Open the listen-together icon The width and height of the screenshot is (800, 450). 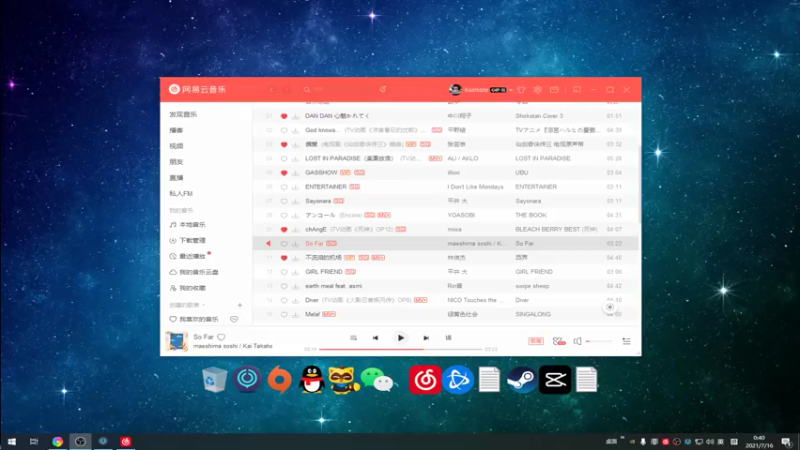pyautogui.click(x=559, y=341)
